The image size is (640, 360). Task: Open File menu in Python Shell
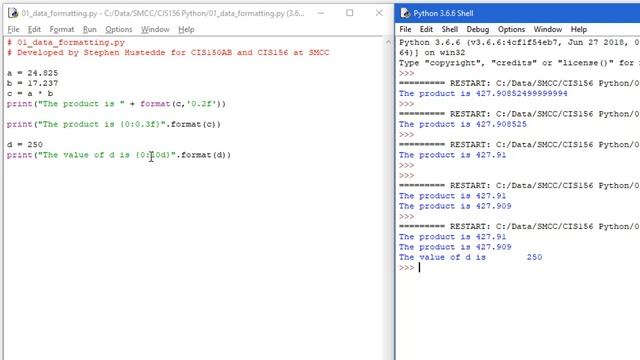tap(405, 29)
